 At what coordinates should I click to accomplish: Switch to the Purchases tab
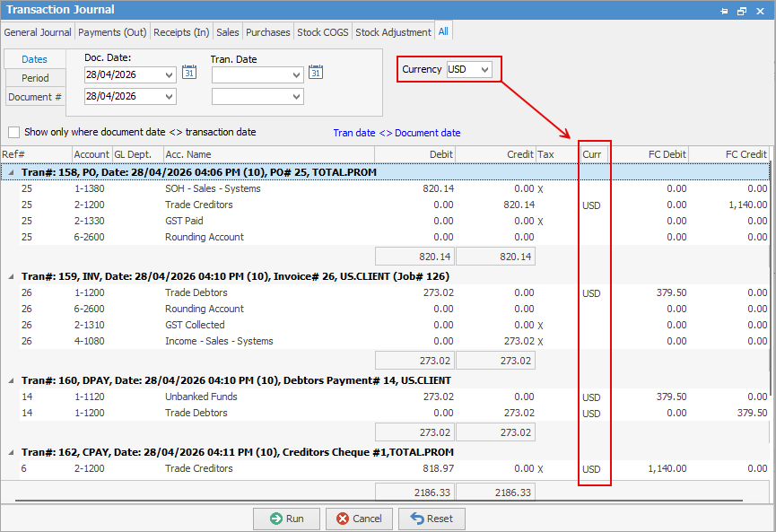[x=267, y=32]
